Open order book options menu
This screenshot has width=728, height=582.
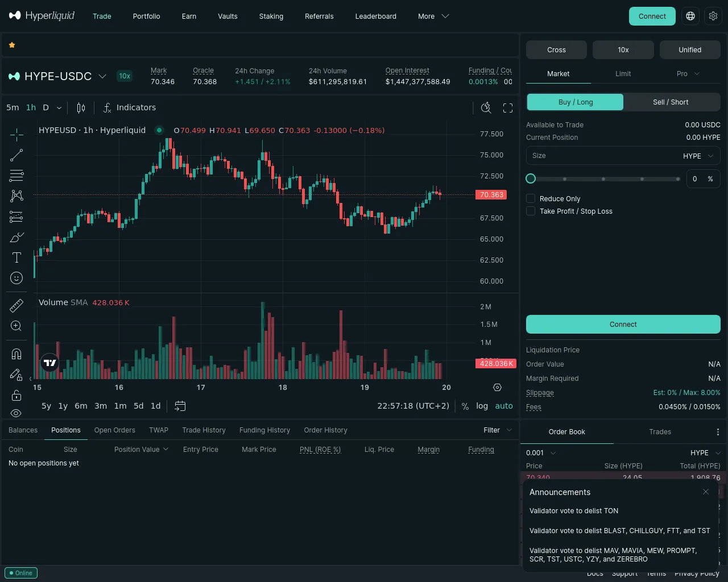(718, 432)
